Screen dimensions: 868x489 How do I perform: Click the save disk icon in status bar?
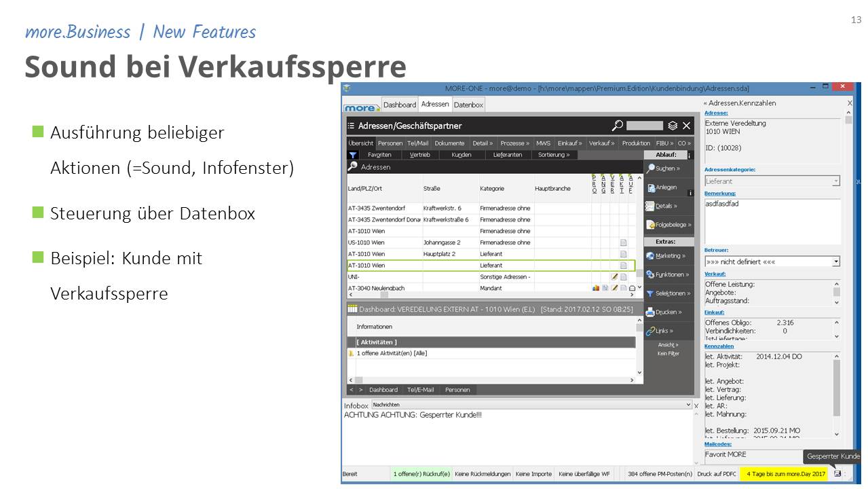coord(837,473)
